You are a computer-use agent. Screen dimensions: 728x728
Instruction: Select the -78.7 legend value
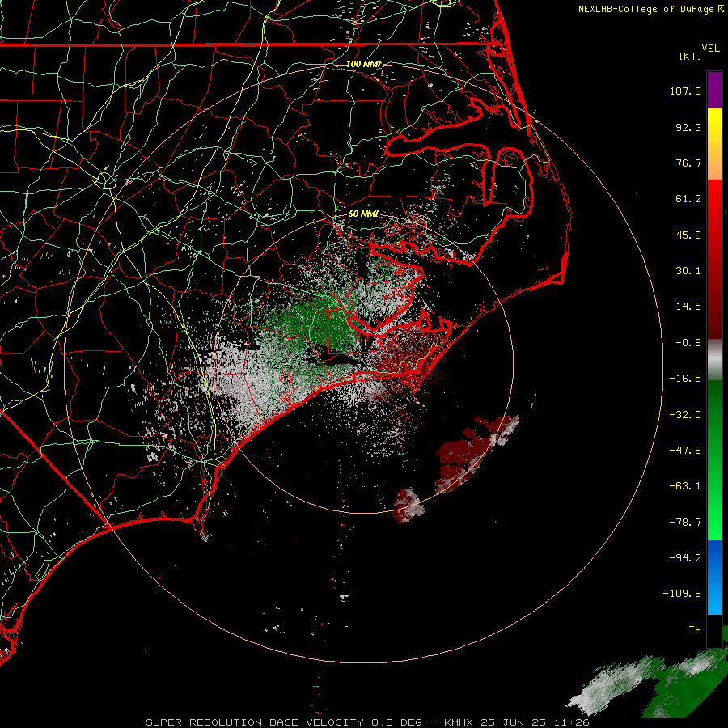click(685, 523)
